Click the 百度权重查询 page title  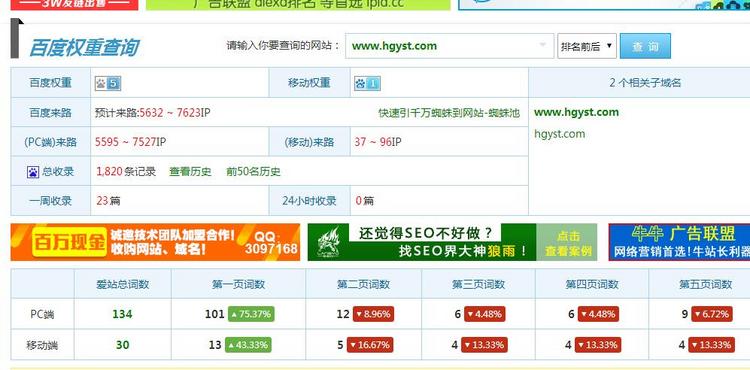click(84, 48)
